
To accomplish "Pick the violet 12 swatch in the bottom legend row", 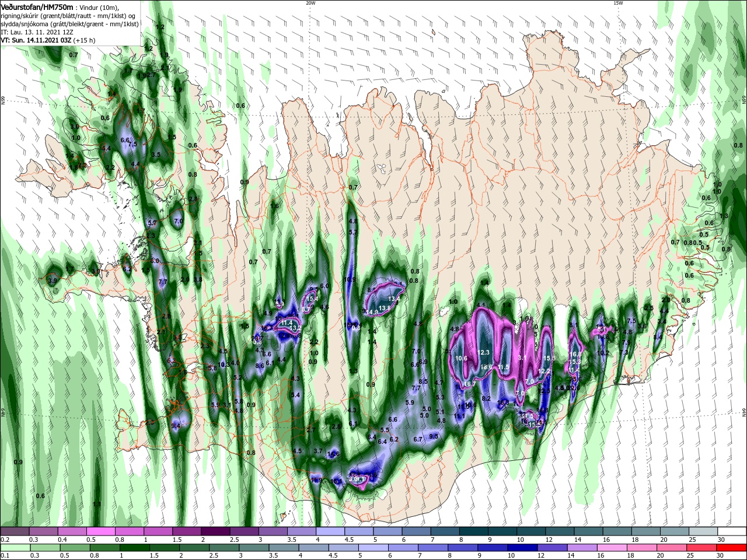I will click(551, 548).
